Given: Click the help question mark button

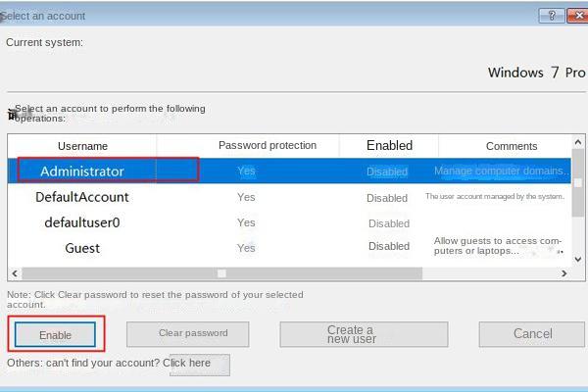Looking at the screenshot, I should (x=552, y=16).
